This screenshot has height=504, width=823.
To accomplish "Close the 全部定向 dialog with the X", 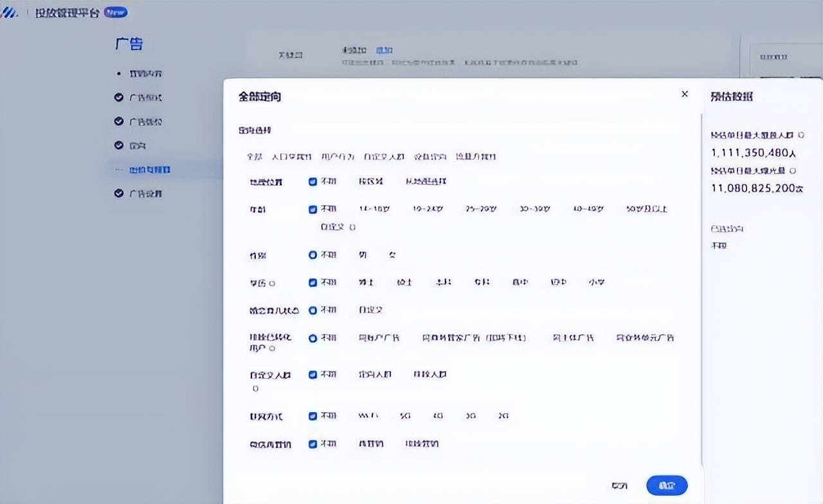I will coord(685,94).
